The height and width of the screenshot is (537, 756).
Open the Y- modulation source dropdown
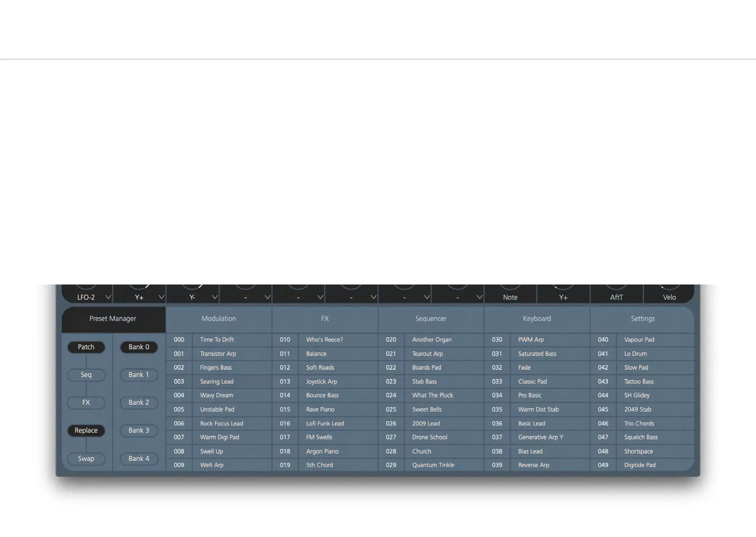(214, 297)
